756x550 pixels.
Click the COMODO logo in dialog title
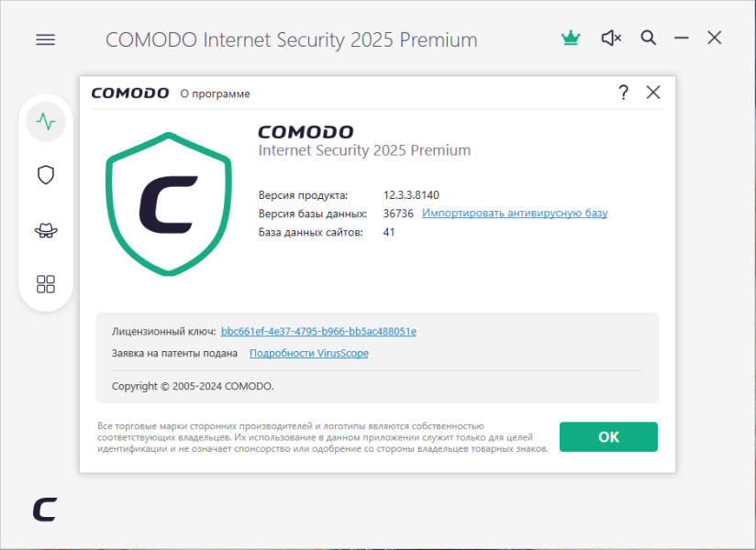[130, 93]
